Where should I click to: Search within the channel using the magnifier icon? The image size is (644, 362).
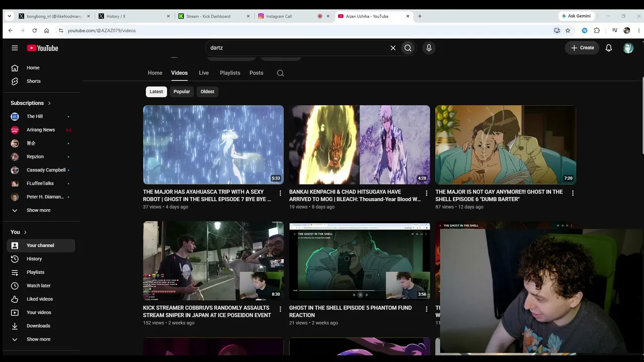(x=280, y=73)
